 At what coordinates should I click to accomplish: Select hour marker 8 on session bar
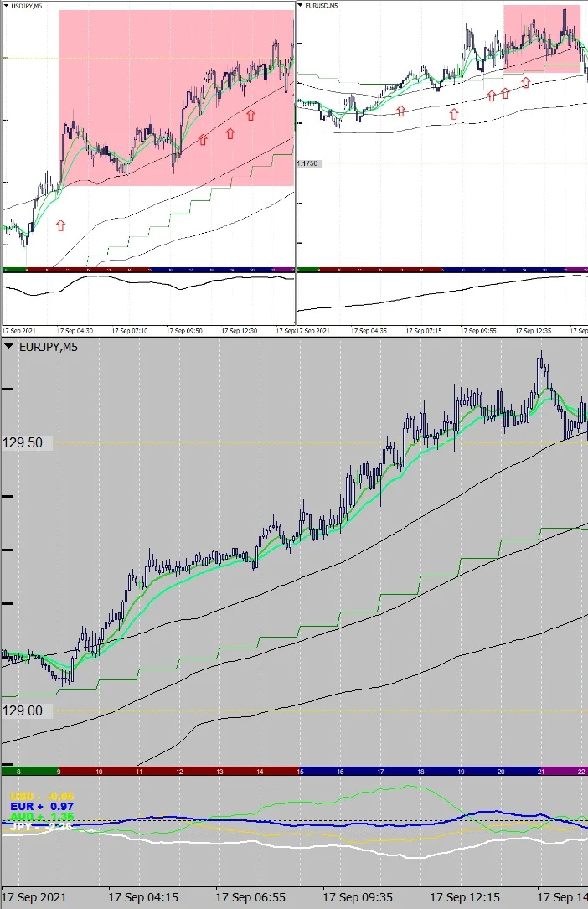(18, 772)
